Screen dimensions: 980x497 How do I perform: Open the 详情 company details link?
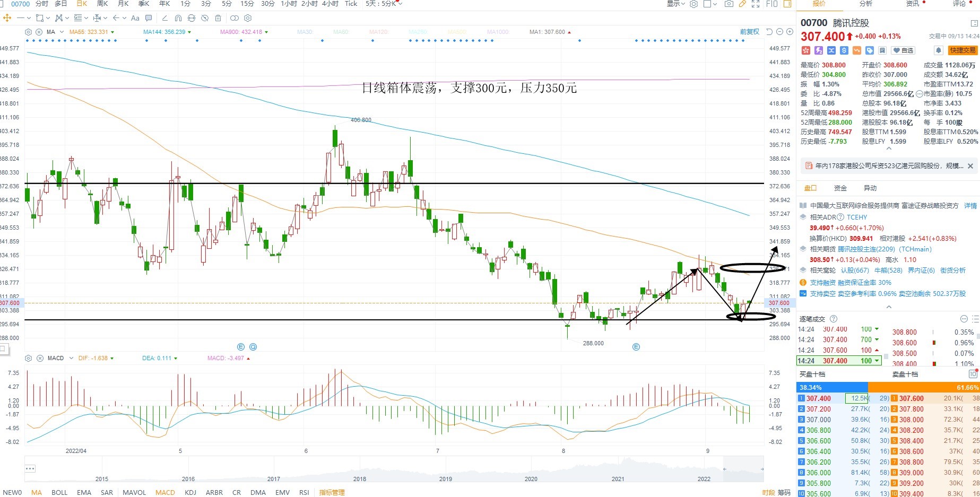(x=970, y=205)
